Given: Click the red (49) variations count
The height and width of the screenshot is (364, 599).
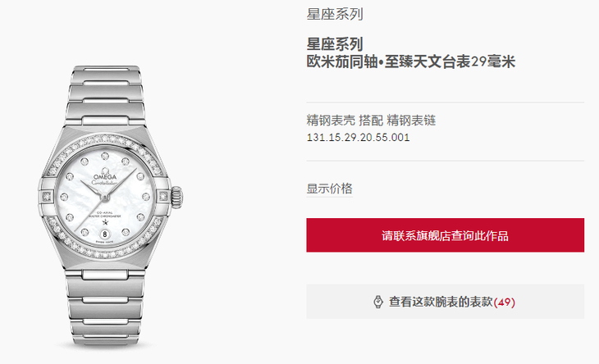Looking at the screenshot, I should 505,303.
